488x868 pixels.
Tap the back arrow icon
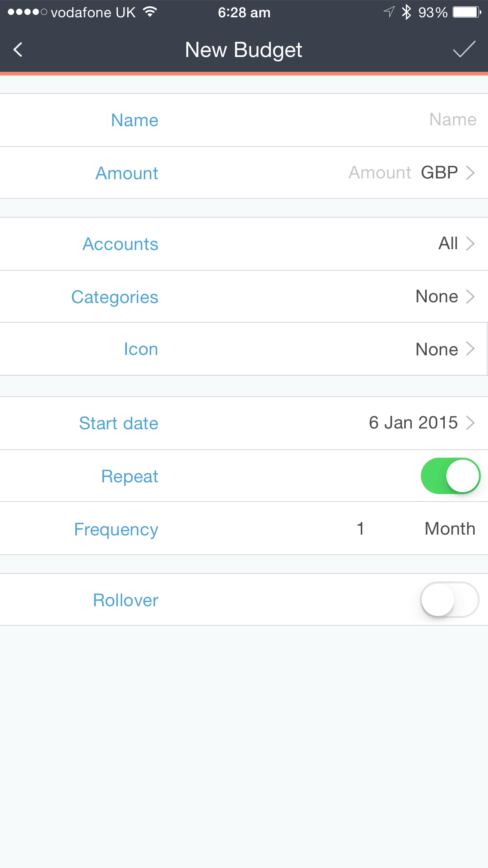[18, 50]
